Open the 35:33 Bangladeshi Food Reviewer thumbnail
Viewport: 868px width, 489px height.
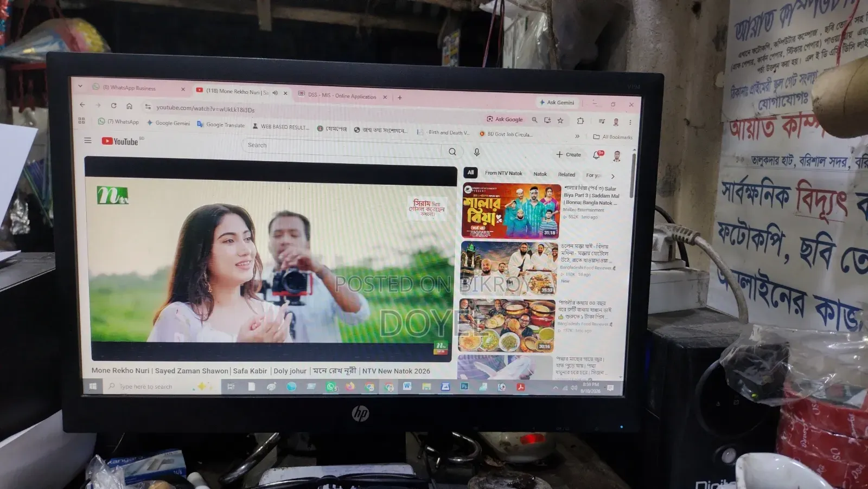pos(508,269)
